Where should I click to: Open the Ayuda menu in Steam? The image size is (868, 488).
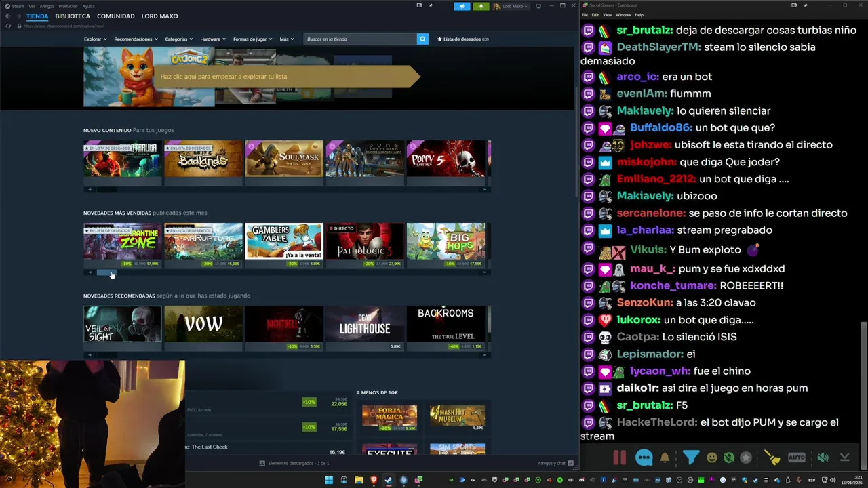tap(88, 6)
